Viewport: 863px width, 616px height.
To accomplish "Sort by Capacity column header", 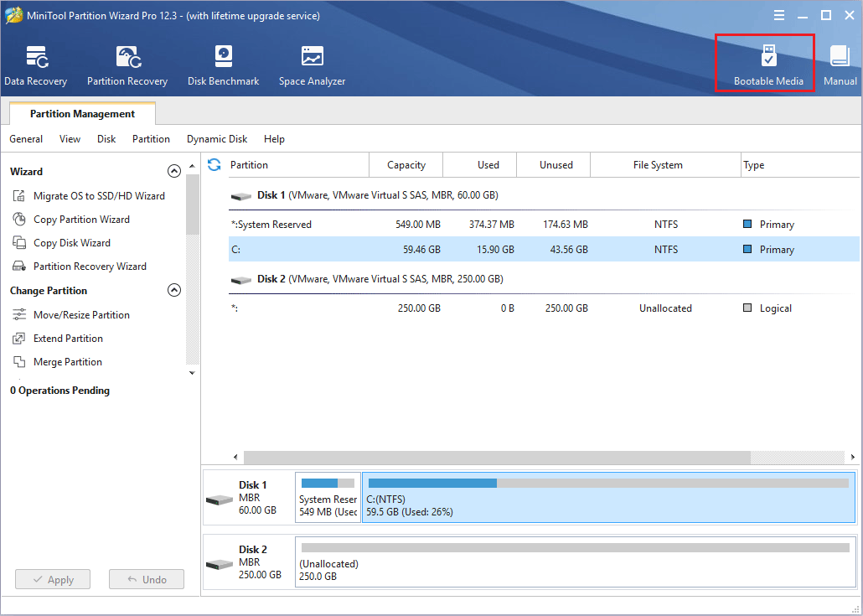I will (x=406, y=164).
